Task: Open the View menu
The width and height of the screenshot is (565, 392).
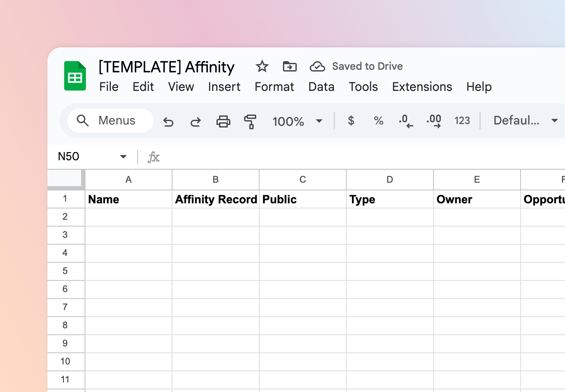Action: click(181, 87)
